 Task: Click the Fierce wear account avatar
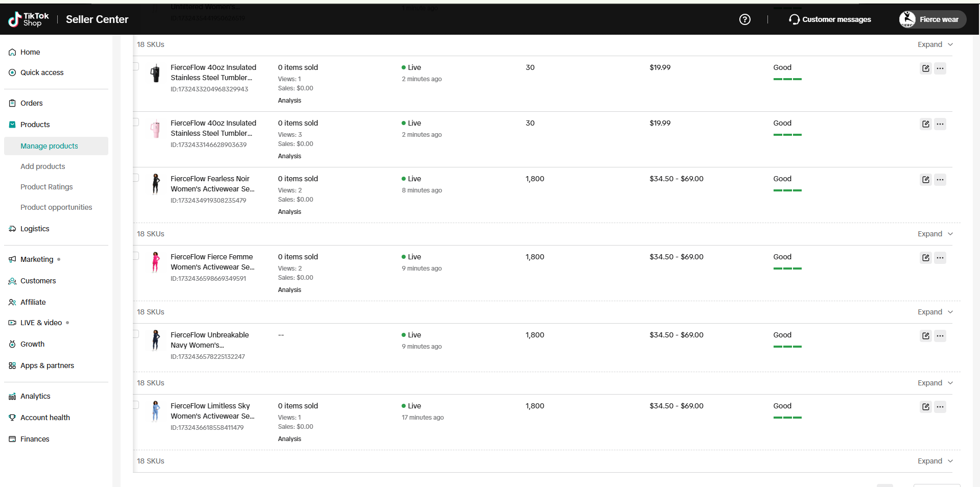click(x=907, y=19)
